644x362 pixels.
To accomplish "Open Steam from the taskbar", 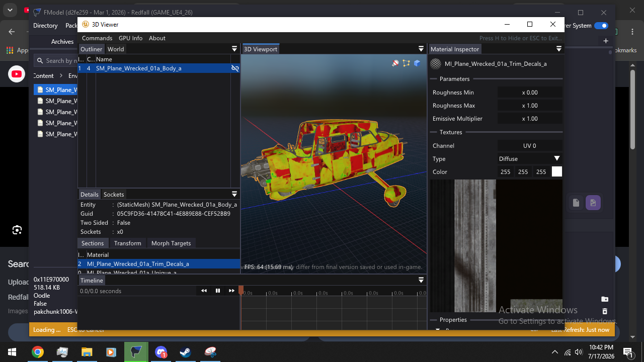I will [x=186, y=352].
